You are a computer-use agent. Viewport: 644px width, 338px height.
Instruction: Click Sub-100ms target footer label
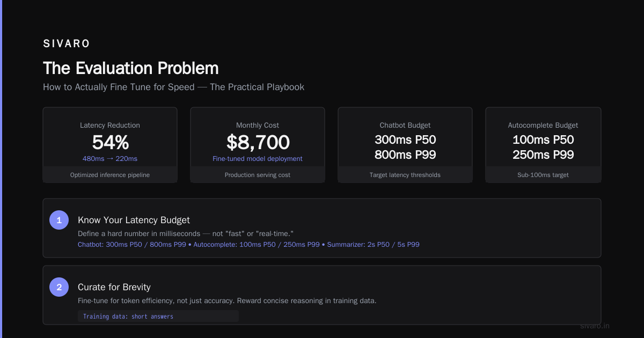click(x=543, y=175)
